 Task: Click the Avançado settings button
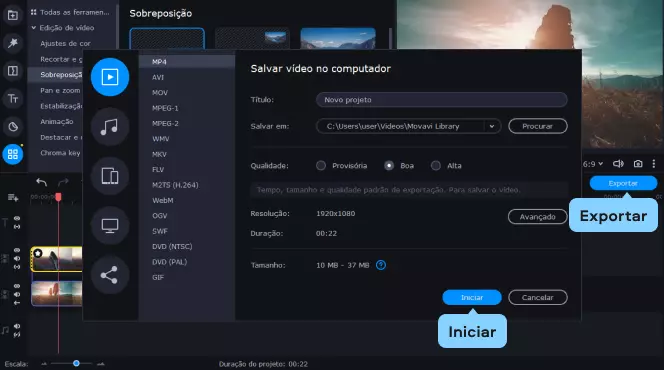[537, 217]
